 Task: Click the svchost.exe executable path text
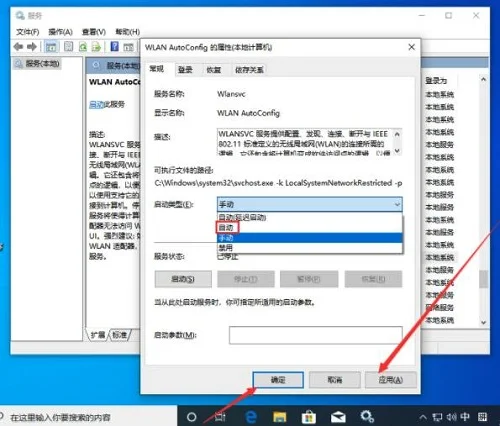pyautogui.click(x=278, y=183)
